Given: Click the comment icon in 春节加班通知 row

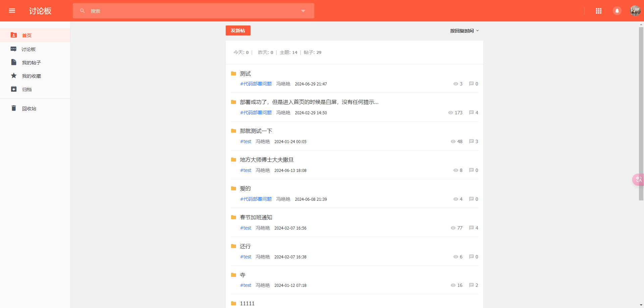Looking at the screenshot, I should (x=471, y=228).
